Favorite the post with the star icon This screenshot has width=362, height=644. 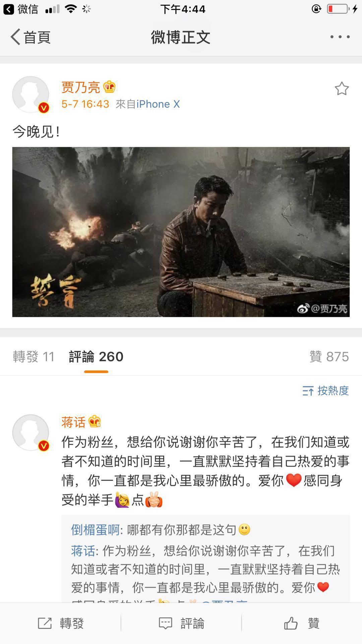342,89
